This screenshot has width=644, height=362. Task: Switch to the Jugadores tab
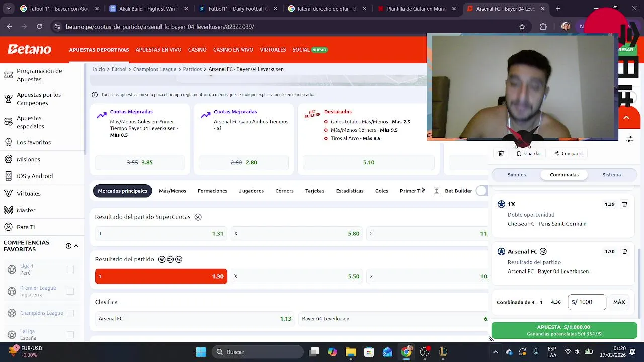251,191
